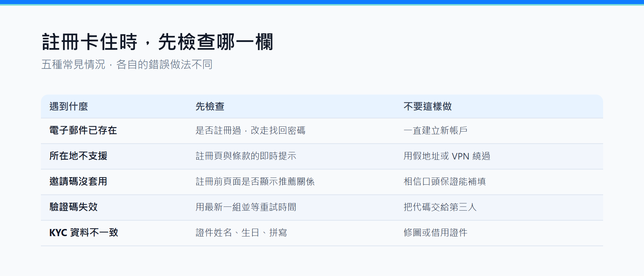Image resolution: width=644 pixels, height=276 pixels.
Task: Select the cell 註冊頁與條款的即時提示
Action: (246, 156)
